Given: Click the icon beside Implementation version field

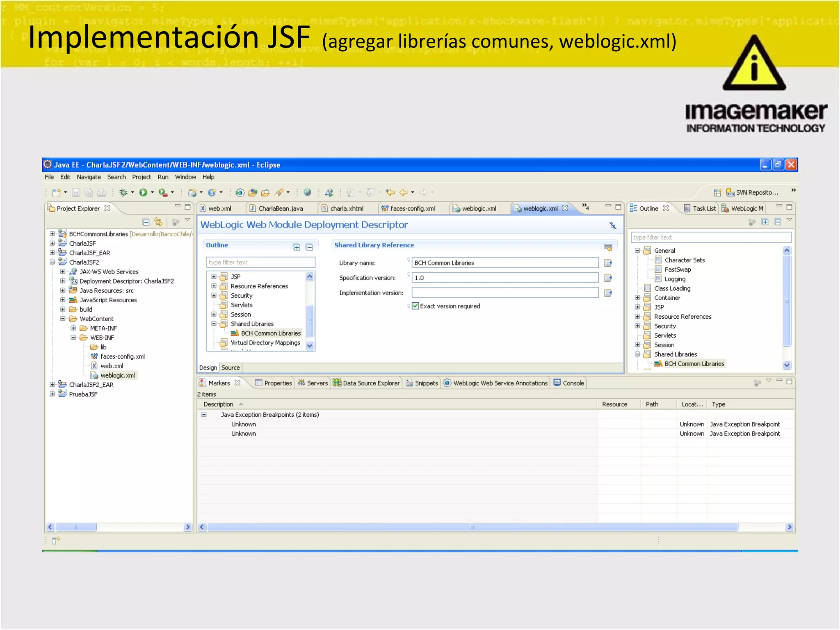Looking at the screenshot, I should (608, 293).
